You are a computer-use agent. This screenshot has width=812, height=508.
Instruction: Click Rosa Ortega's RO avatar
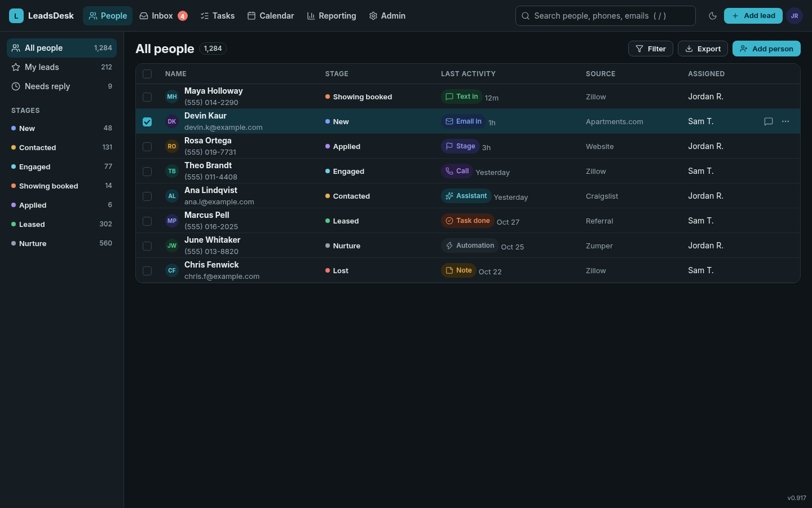click(x=172, y=146)
